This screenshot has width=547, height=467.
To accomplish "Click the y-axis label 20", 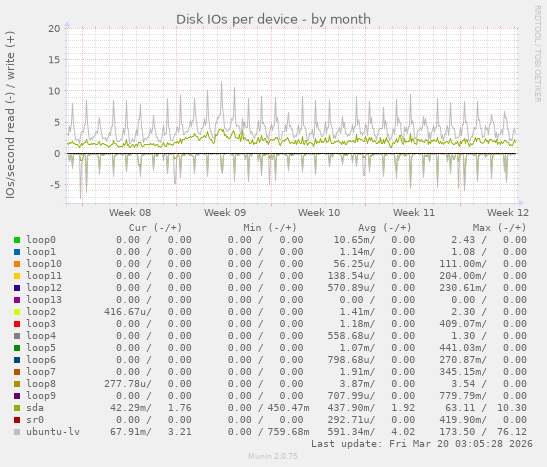I will point(54,29).
